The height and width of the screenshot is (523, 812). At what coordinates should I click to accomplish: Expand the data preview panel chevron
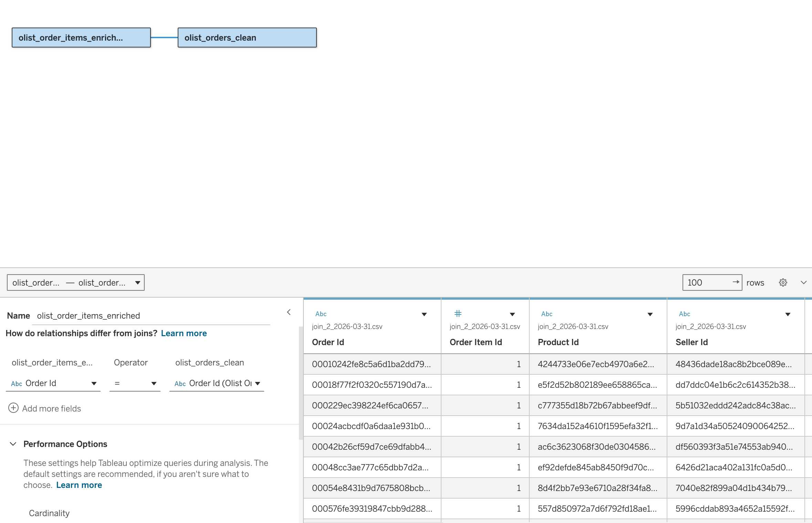pos(803,282)
